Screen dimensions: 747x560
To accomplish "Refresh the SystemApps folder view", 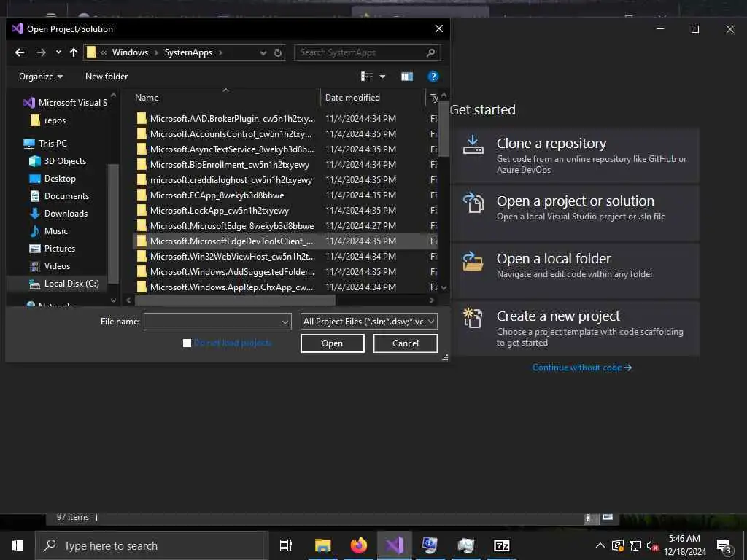I will [278, 52].
